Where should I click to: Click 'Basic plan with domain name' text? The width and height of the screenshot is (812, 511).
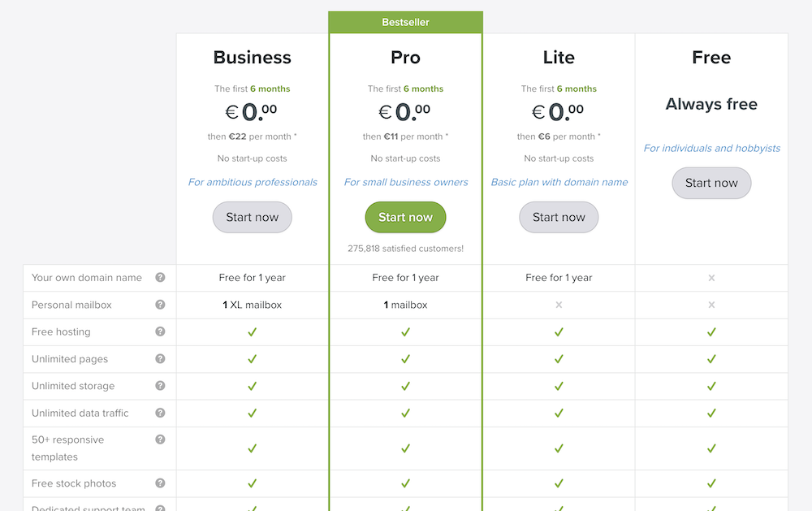point(559,182)
